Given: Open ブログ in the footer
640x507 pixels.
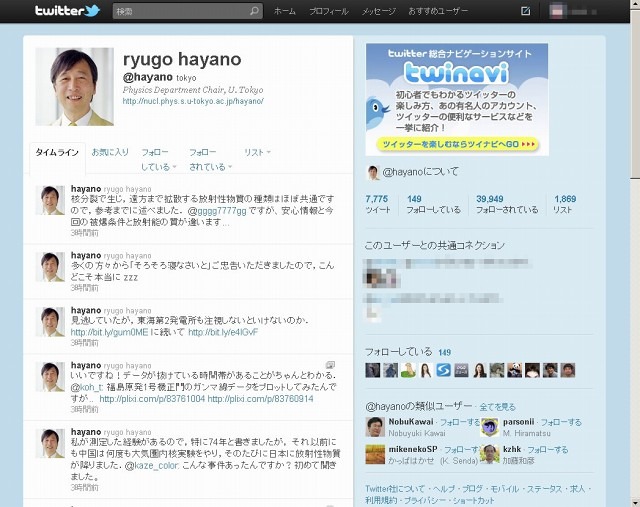Looking at the screenshot, I should tap(473, 489).
